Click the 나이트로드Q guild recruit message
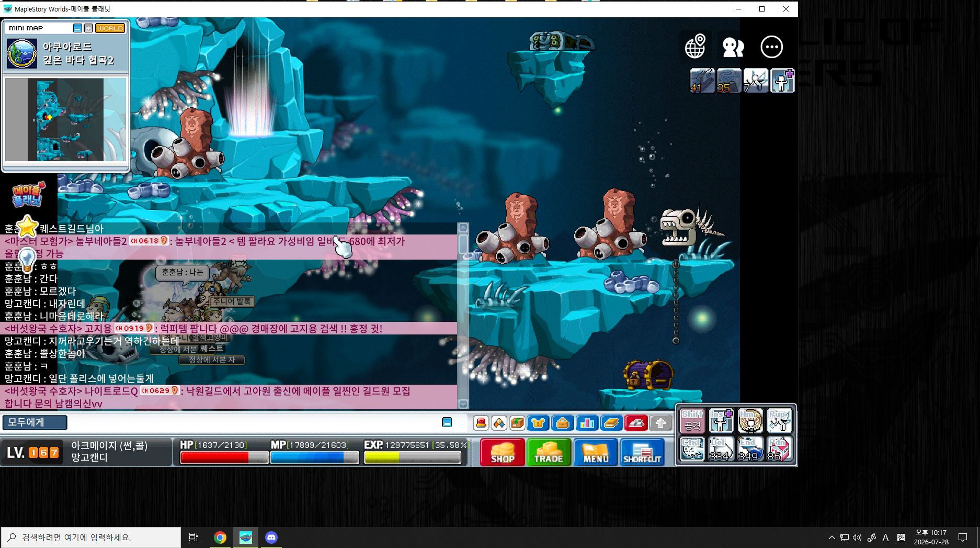Image resolution: width=980 pixels, height=548 pixels. pyautogui.click(x=229, y=397)
